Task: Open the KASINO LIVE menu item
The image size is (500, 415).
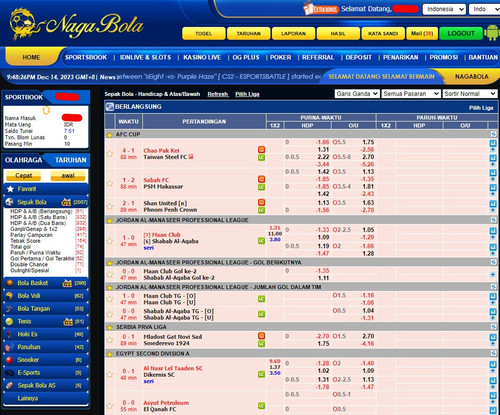Action: click(202, 57)
